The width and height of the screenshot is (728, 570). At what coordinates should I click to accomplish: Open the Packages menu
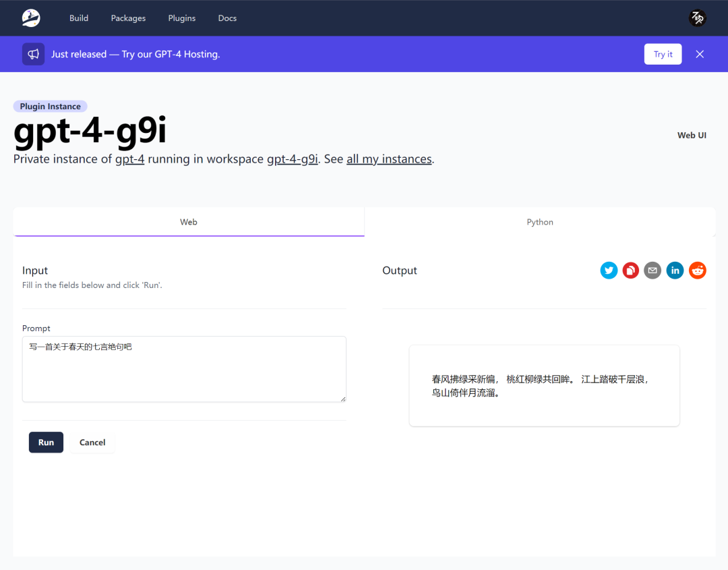pyautogui.click(x=128, y=18)
